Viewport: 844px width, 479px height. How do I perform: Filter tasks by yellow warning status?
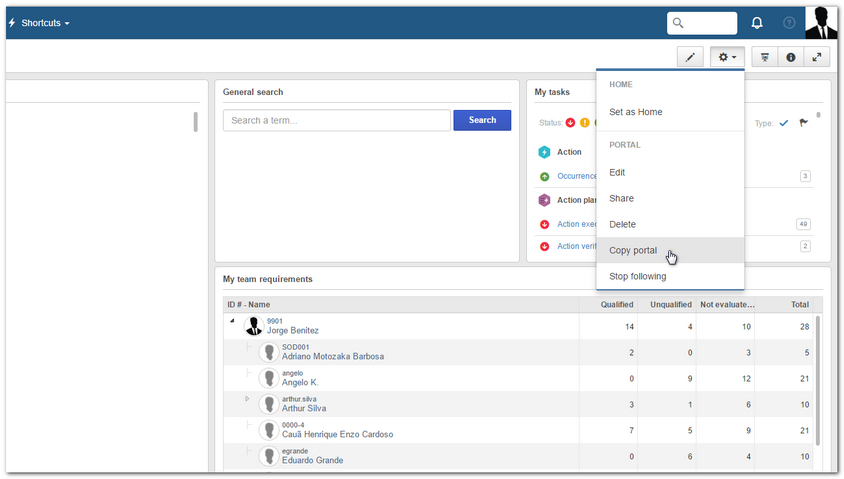click(585, 123)
